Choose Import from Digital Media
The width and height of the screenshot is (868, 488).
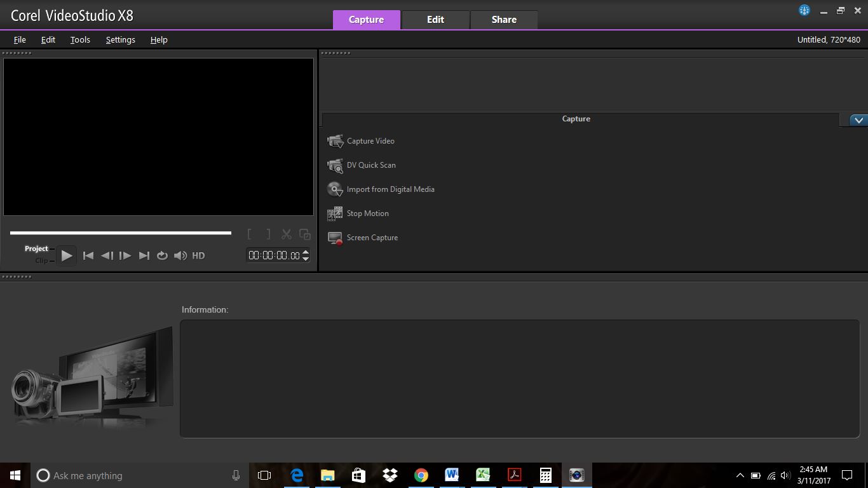pyautogui.click(x=390, y=189)
